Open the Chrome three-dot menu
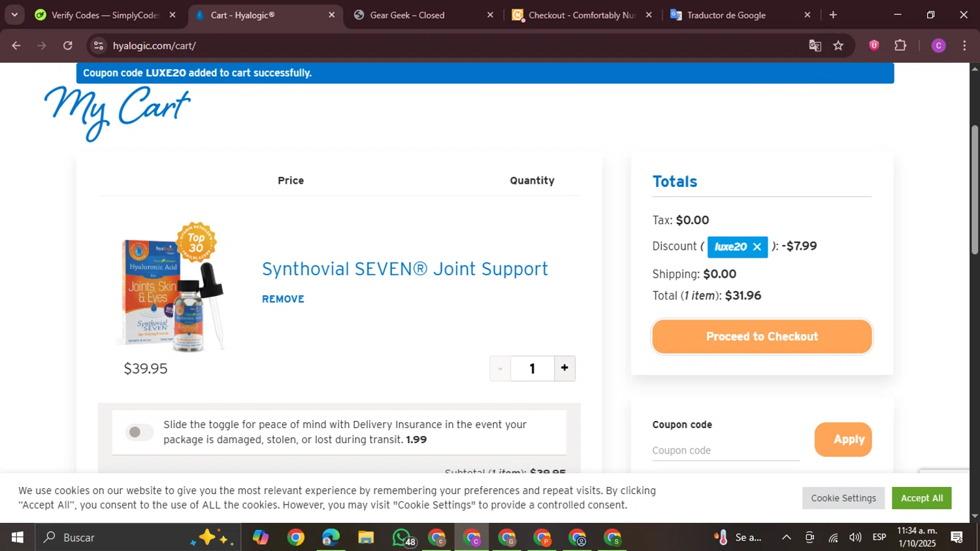This screenshot has height=551, width=980. point(964,46)
